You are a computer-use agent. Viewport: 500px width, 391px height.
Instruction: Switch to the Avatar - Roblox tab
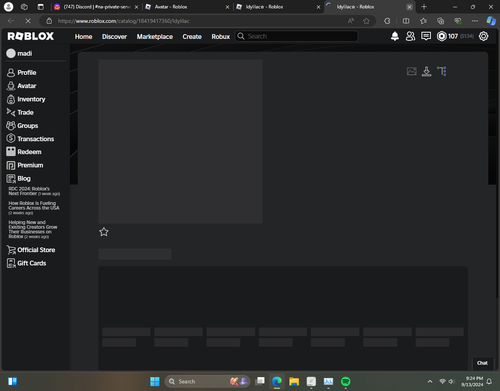[x=187, y=7]
